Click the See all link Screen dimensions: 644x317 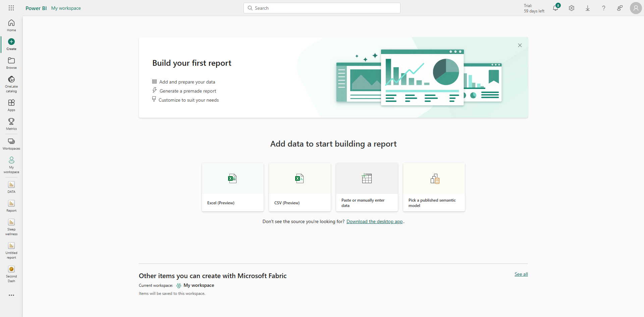(521, 274)
